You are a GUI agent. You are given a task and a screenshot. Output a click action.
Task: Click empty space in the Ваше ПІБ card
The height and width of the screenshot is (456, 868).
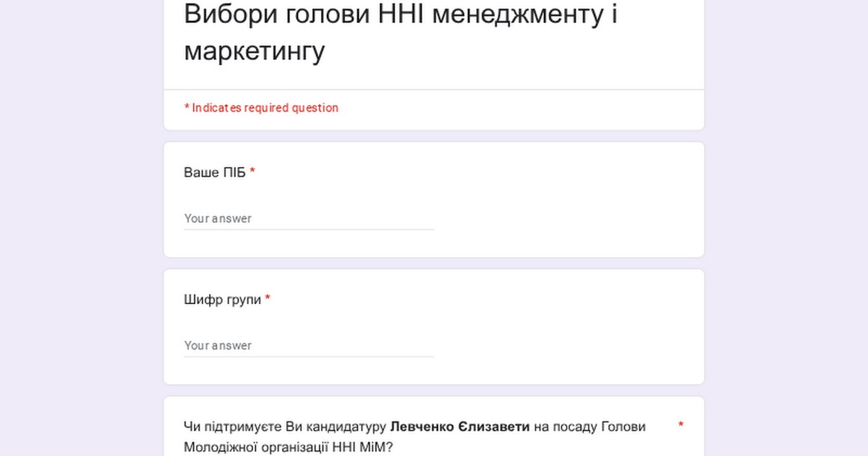(x=564, y=203)
